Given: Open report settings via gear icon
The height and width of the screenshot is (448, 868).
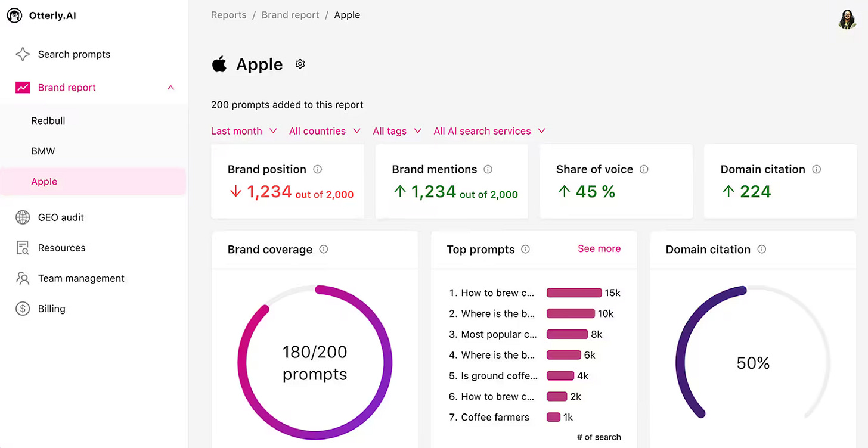Looking at the screenshot, I should click(x=300, y=63).
